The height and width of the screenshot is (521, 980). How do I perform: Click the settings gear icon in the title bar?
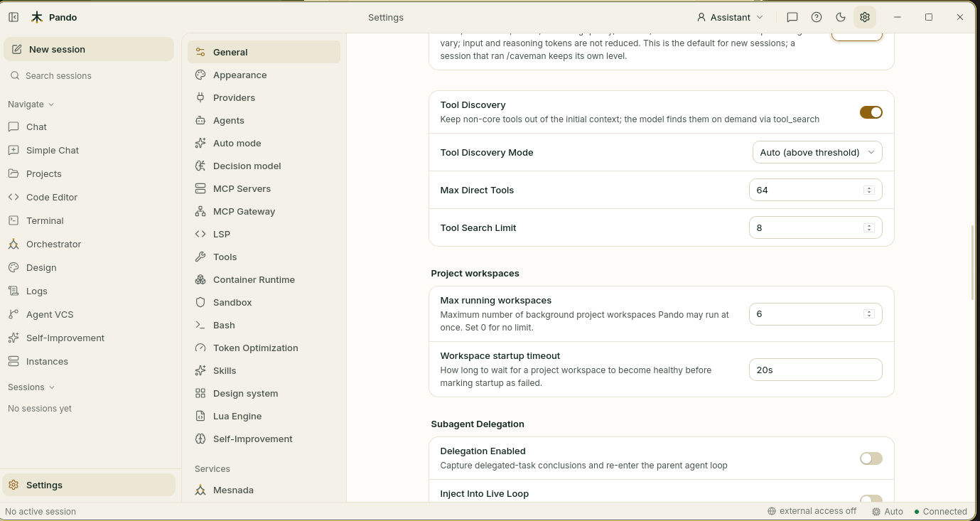click(x=865, y=17)
